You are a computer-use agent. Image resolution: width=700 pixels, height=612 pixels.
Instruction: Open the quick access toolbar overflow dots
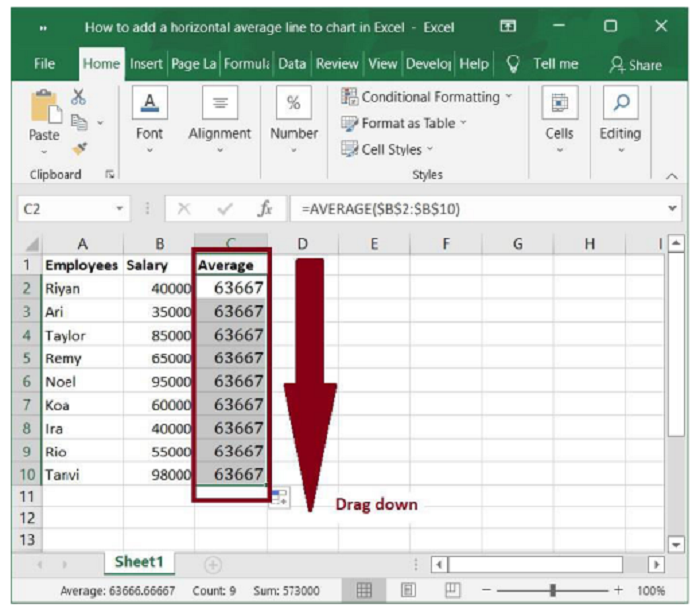43,28
